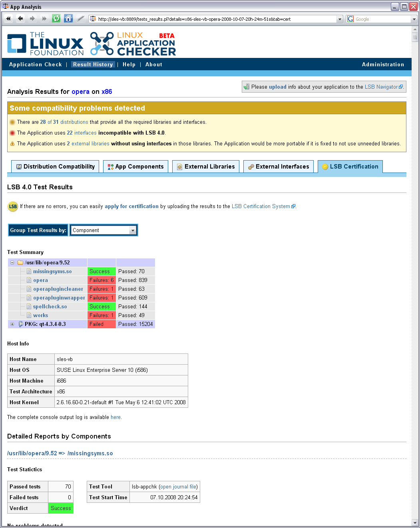Viewport: 420px width, 528px height.
Task: Click the upload info icon beside 'Please upload'
Action: click(247, 87)
